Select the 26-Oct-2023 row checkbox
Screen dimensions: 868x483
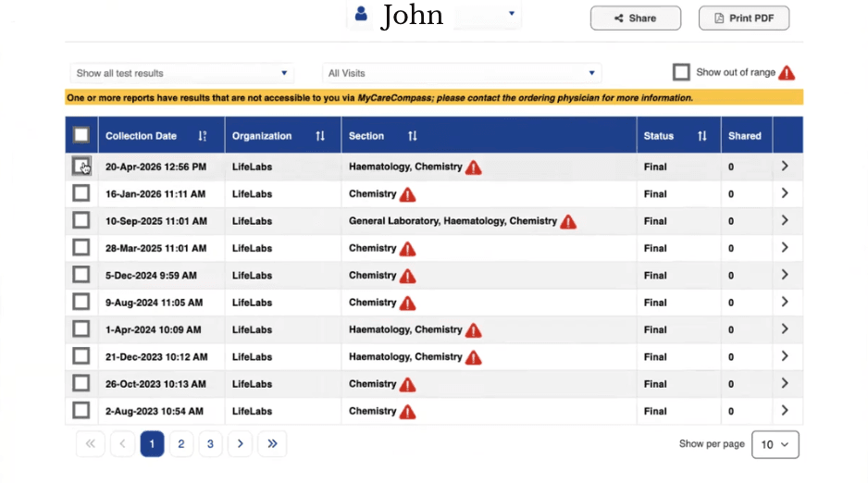(x=81, y=383)
